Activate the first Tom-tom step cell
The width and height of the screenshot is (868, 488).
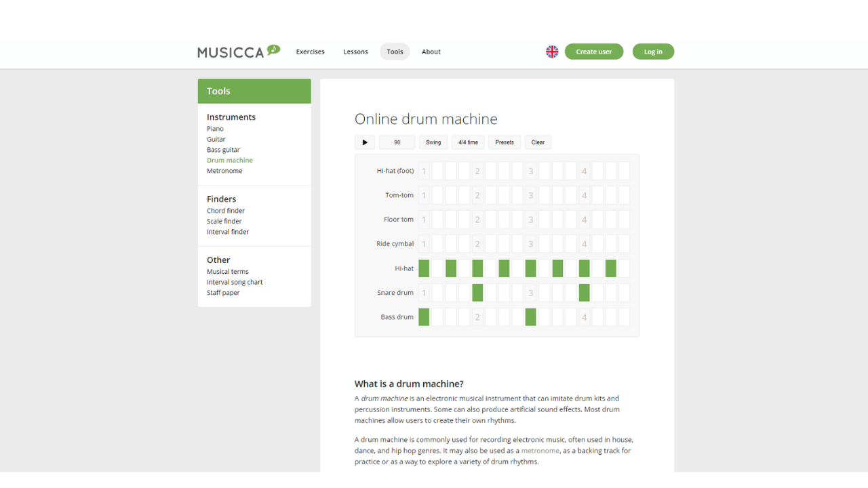424,195
